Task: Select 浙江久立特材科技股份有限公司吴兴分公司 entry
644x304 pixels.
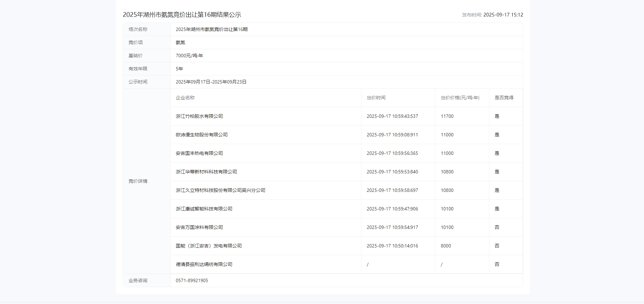Action: pos(220,190)
